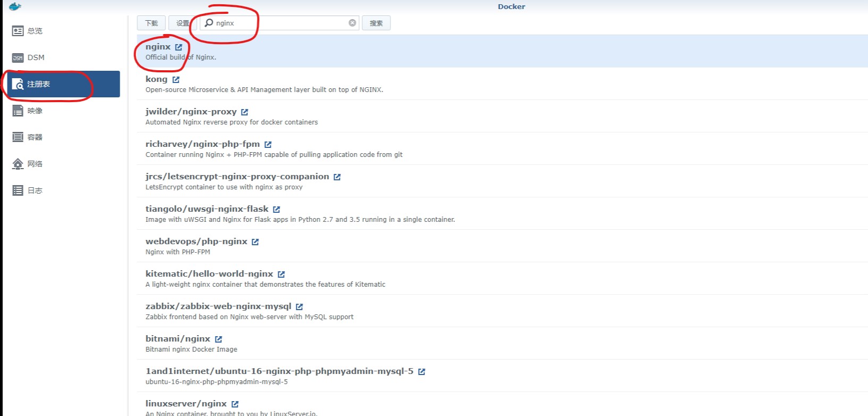The width and height of the screenshot is (868, 416).
Task: Open external link for jwilder/nginx-proxy
Action: coord(245,112)
